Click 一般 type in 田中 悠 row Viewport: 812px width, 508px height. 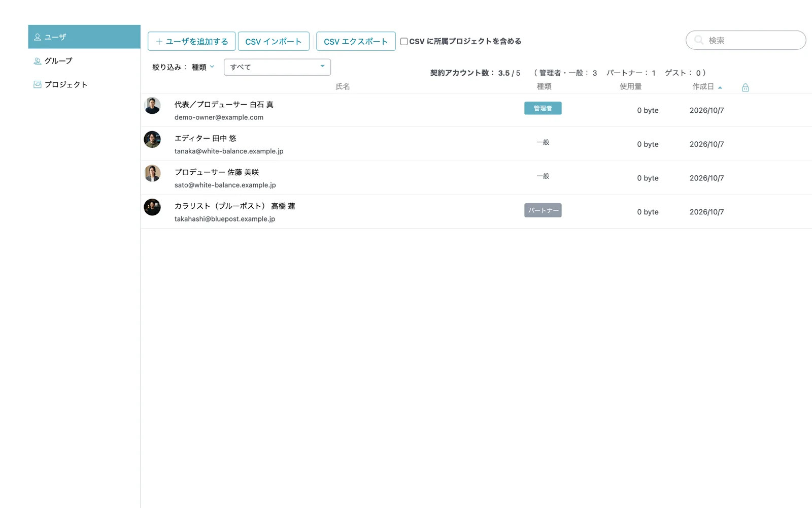pos(543,142)
